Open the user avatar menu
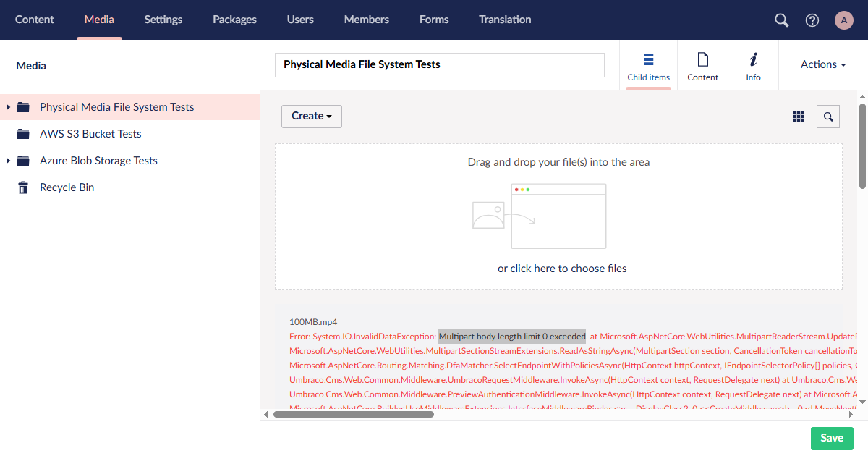Screen dimensions: 868x456 coord(843,20)
